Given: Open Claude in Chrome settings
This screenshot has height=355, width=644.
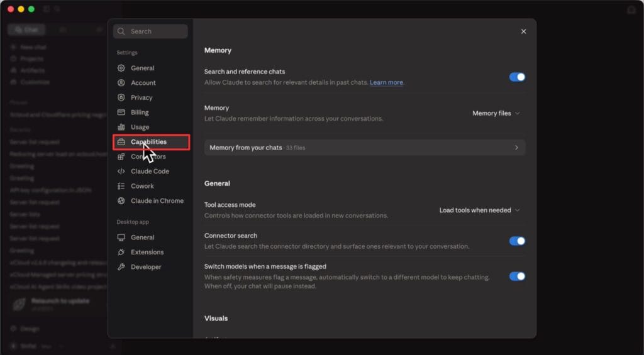Looking at the screenshot, I should (150, 201).
